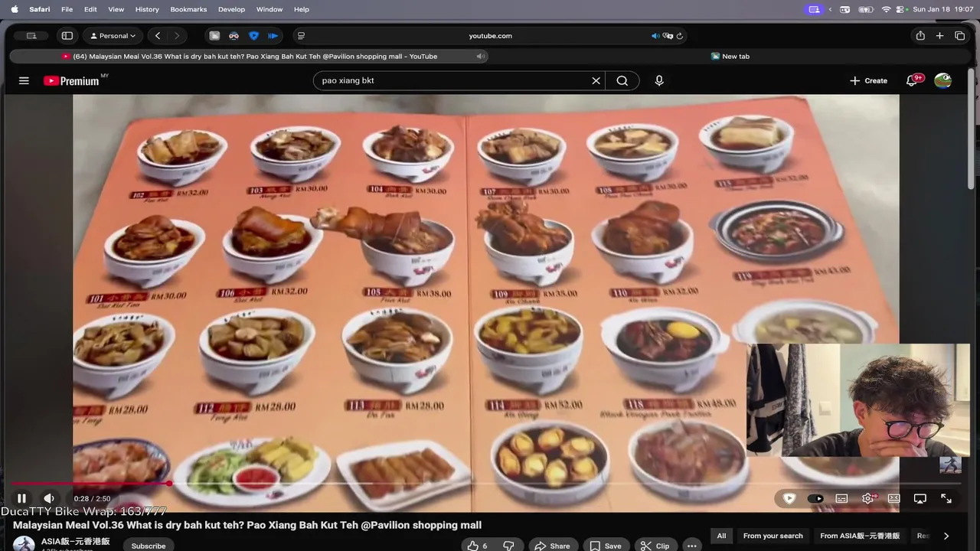Open Safari page reader/menu icon
980x551 pixels.
coord(301,36)
